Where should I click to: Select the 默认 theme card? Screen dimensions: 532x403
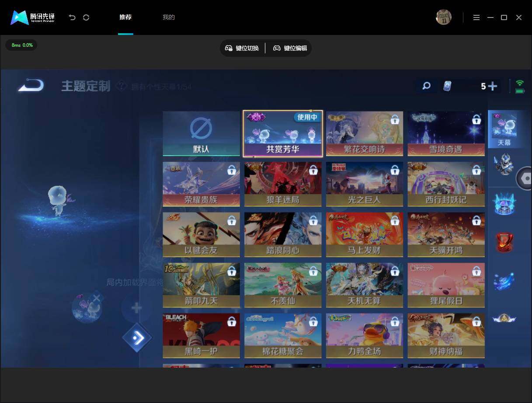coord(202,133)
